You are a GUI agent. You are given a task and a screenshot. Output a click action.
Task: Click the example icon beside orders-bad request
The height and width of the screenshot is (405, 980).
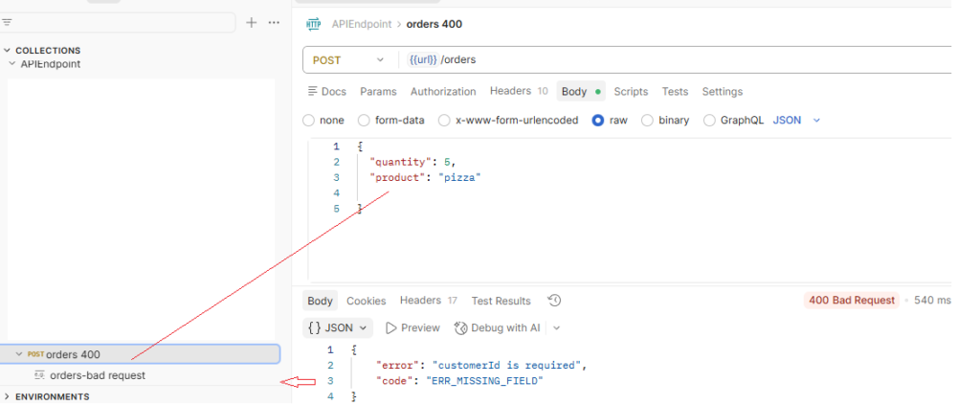(39, 375)
